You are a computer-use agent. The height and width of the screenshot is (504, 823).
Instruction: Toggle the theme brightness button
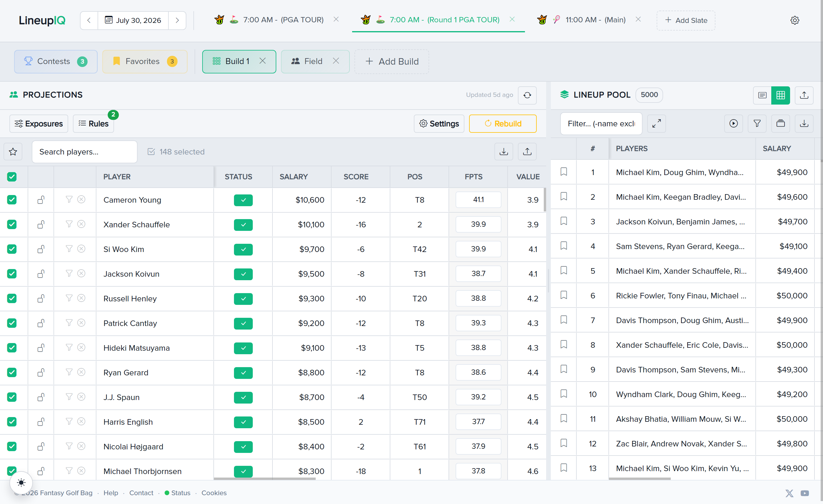point(21,483)
